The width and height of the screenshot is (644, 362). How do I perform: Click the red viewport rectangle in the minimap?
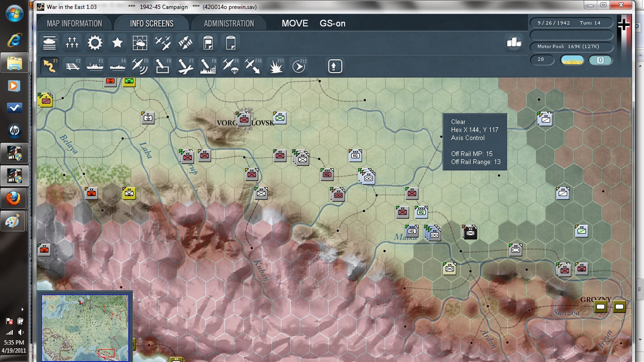pyautogui.click(x=106, y=353)
